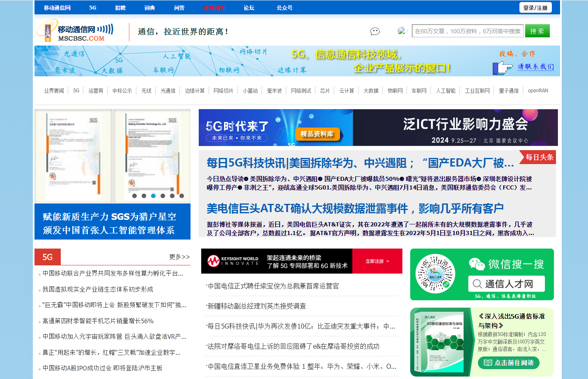Open 移动通信网 in top navigation

(57, 8)
